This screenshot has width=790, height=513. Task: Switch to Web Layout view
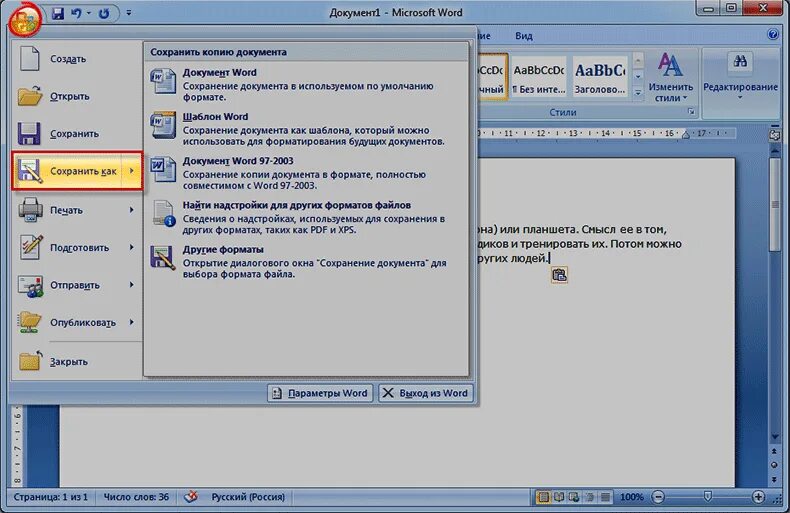pyautogui.click(x=574, y=497)
